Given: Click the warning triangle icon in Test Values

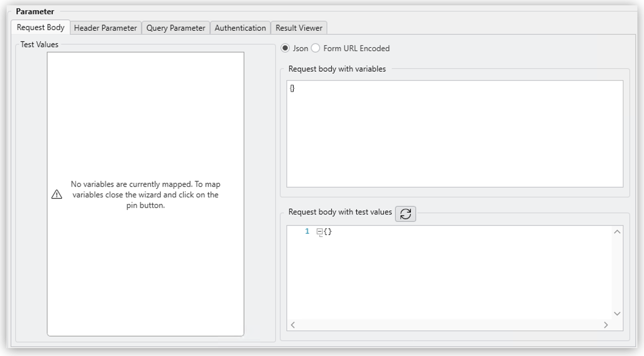Looking at the screenshot, I should coord(57,194).
